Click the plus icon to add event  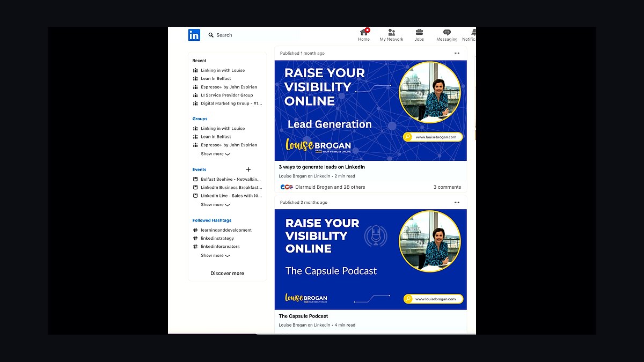click(x=248, y=169)
